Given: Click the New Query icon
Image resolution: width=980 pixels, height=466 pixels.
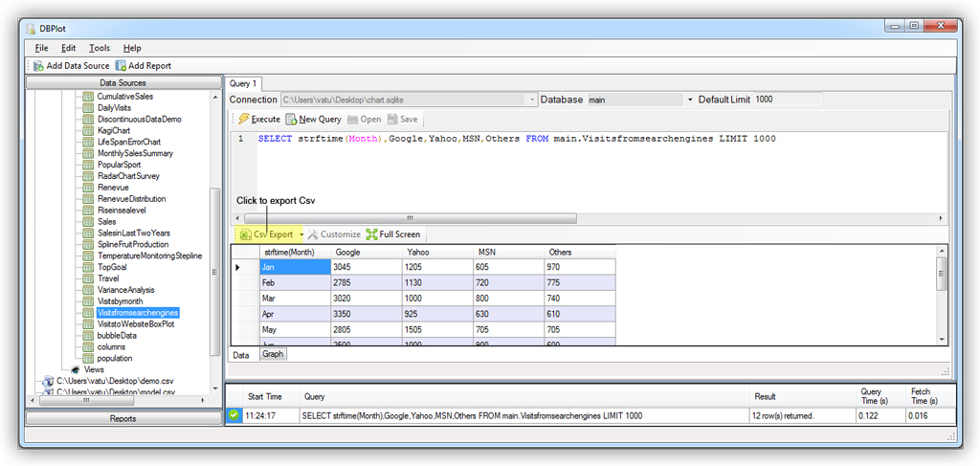Looking at the screenshot, I should click(x=291, y=120).
